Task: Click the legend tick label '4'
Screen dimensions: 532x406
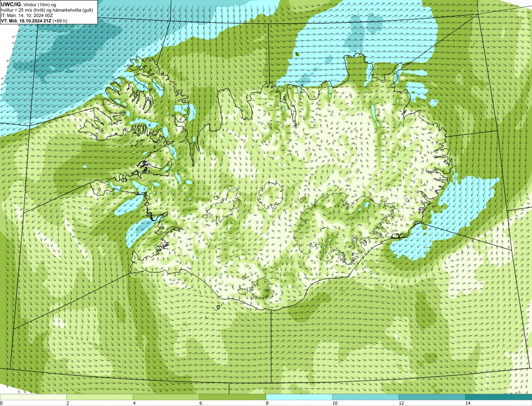Action: pos(134,403)
